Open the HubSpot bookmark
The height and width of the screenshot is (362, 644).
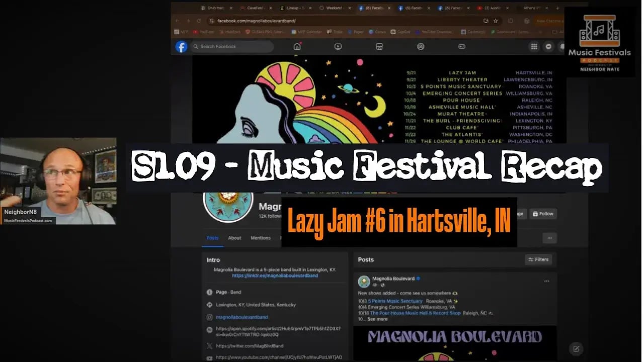229,32
